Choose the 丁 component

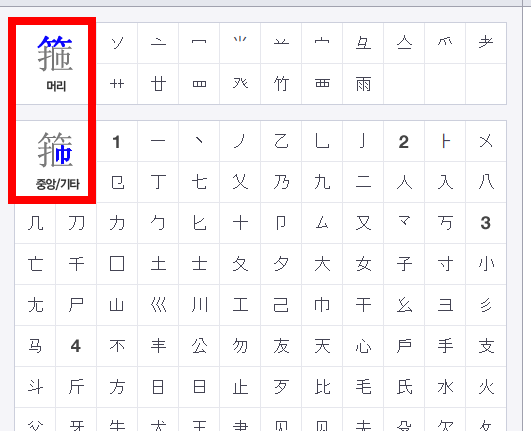point(158,182)
